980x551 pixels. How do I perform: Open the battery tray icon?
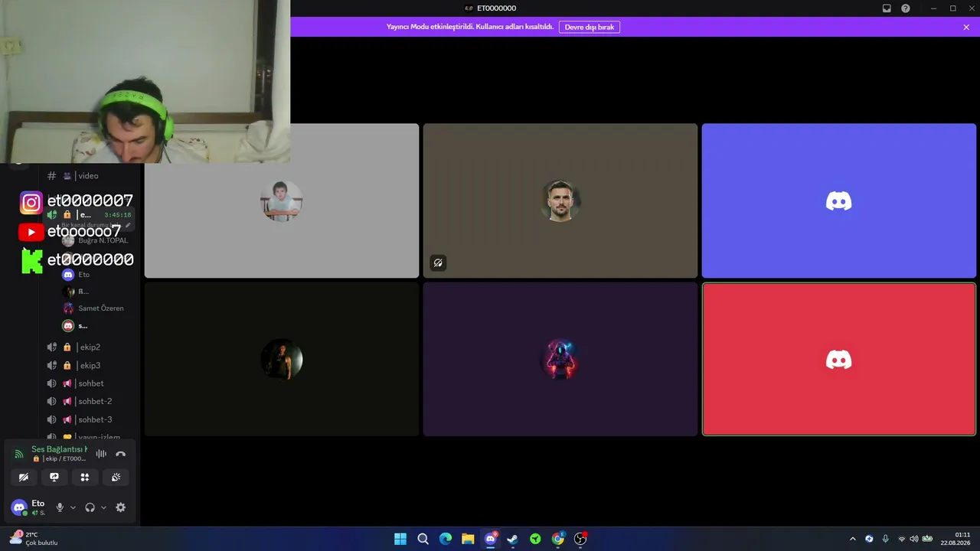point(927,539)
